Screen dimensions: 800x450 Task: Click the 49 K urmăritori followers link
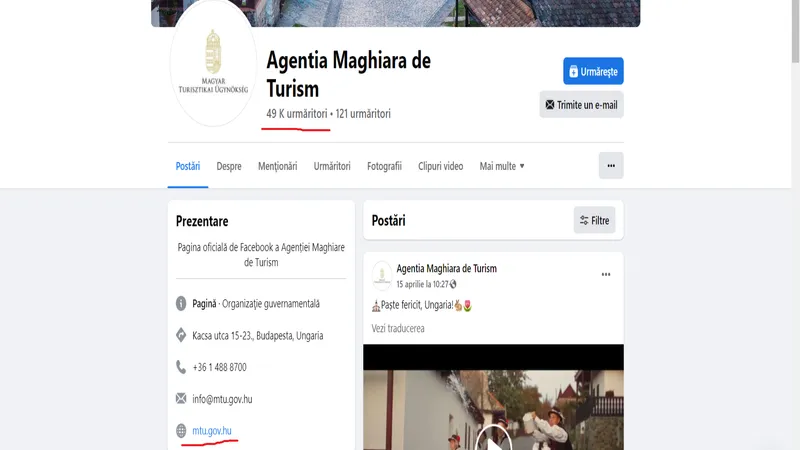click(296, 114)
